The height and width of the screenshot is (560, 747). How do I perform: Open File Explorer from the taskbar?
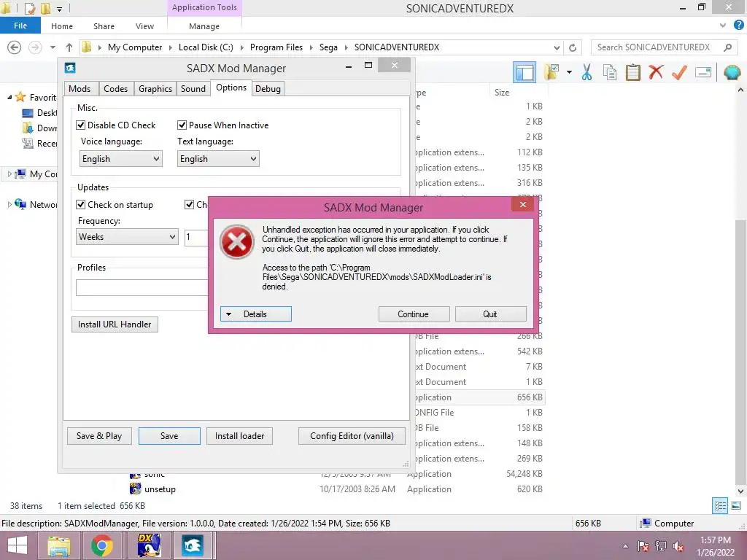coord(58,545)
